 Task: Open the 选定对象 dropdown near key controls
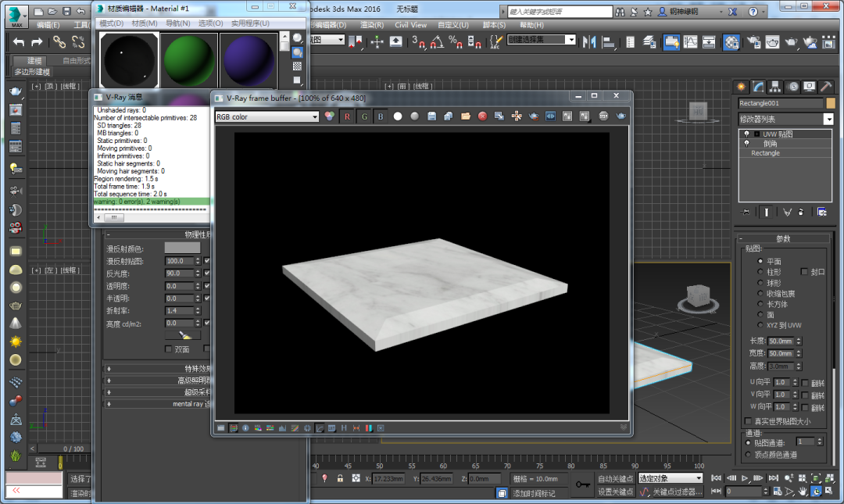coord(671,478)
